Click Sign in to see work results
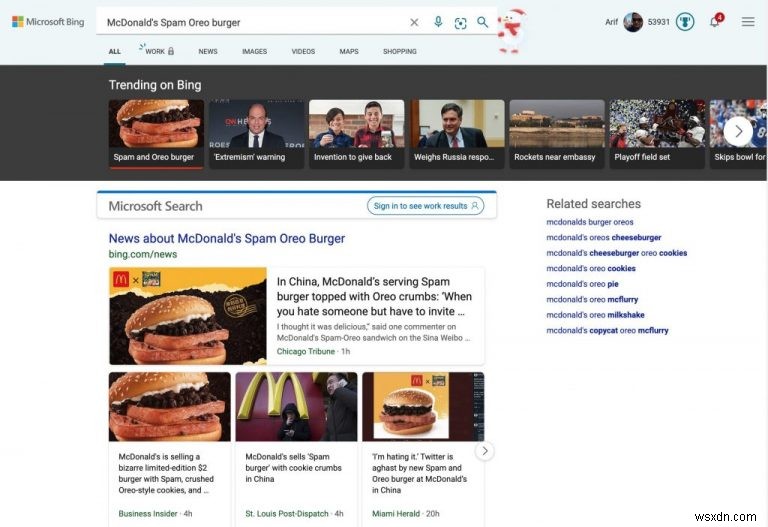The image size is (768, 527). [x=426, y=206]
